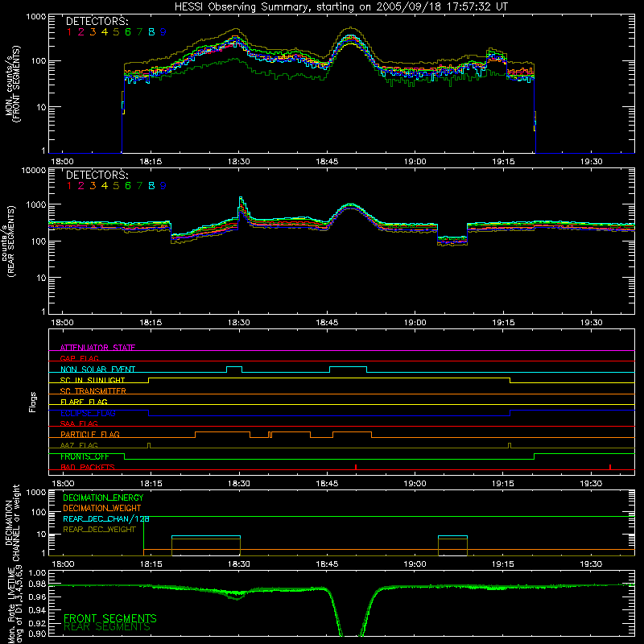The height and width of the screenshot is (644, 644).
Task: Click "19:00" tick label under rear segments plot
Action: (415, 323)
